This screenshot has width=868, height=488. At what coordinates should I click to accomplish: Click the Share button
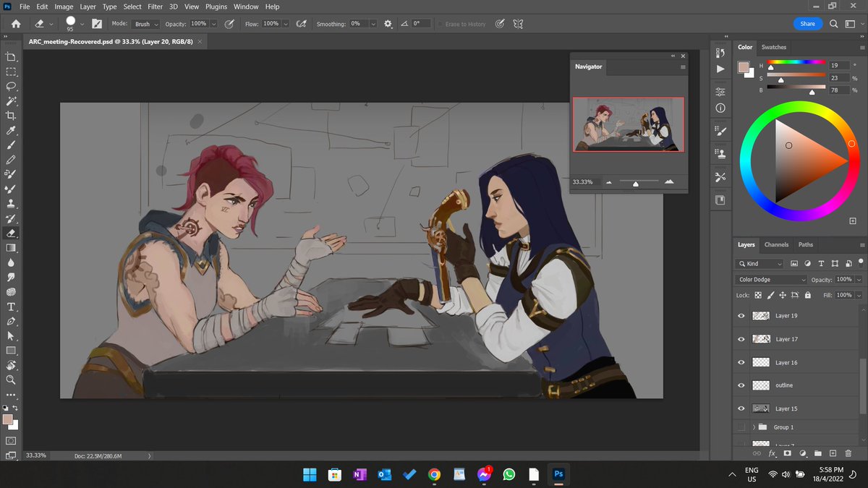808,24
